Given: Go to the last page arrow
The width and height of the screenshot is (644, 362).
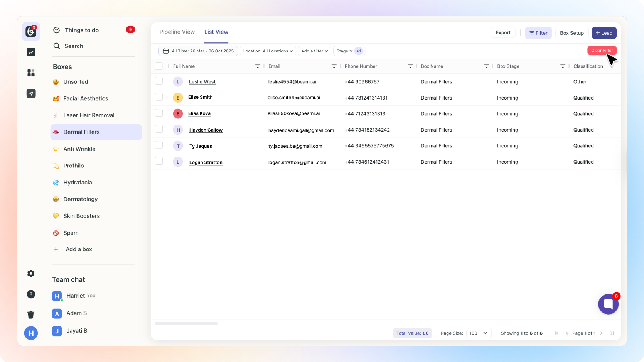Looking at the screenshot, I should (612, 333).
